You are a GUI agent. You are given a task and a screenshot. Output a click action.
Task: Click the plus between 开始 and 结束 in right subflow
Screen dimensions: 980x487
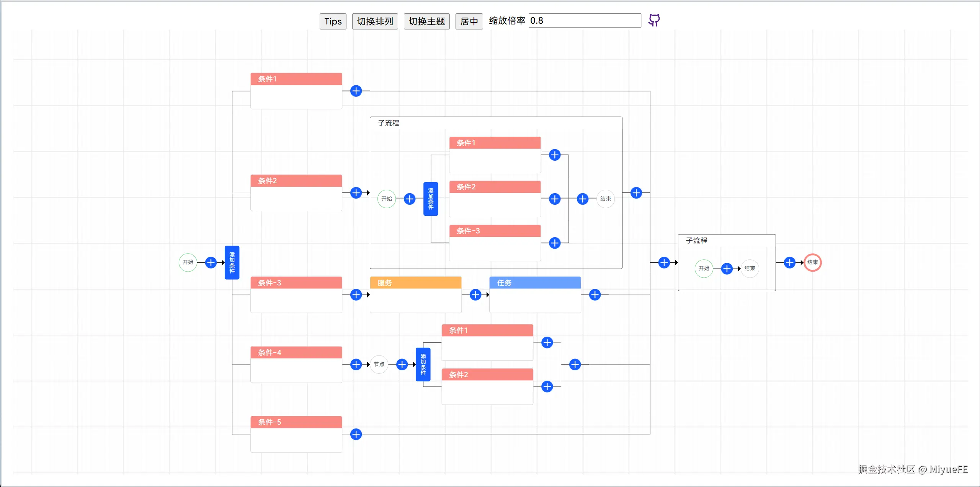pyautogui.click(x=727, y=269)
